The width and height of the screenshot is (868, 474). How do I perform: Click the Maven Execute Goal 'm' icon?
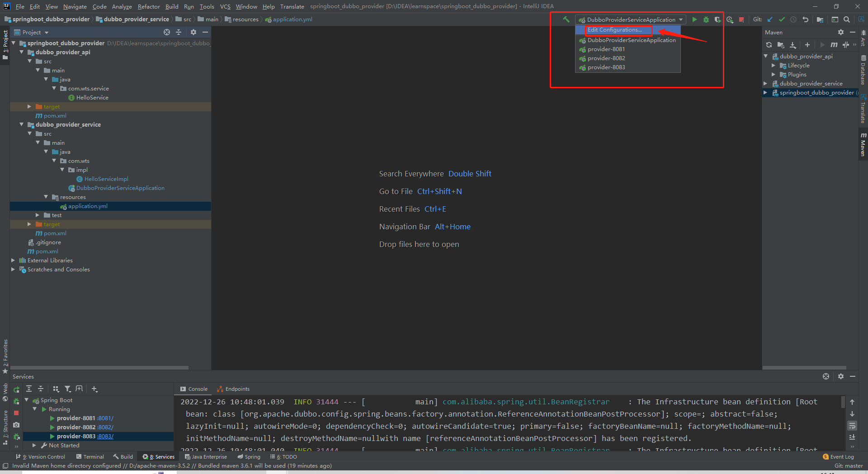pos(834,45)
